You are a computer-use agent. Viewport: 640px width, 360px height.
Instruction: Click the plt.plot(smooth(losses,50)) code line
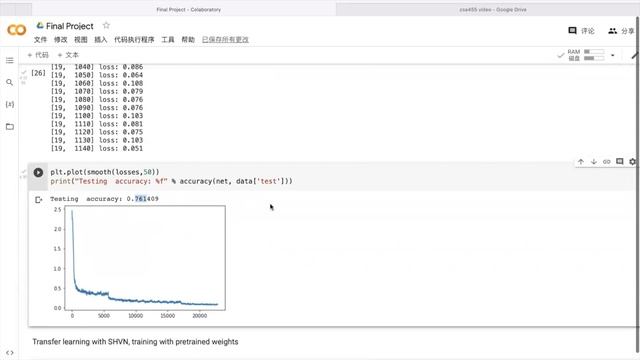point(105,172)
